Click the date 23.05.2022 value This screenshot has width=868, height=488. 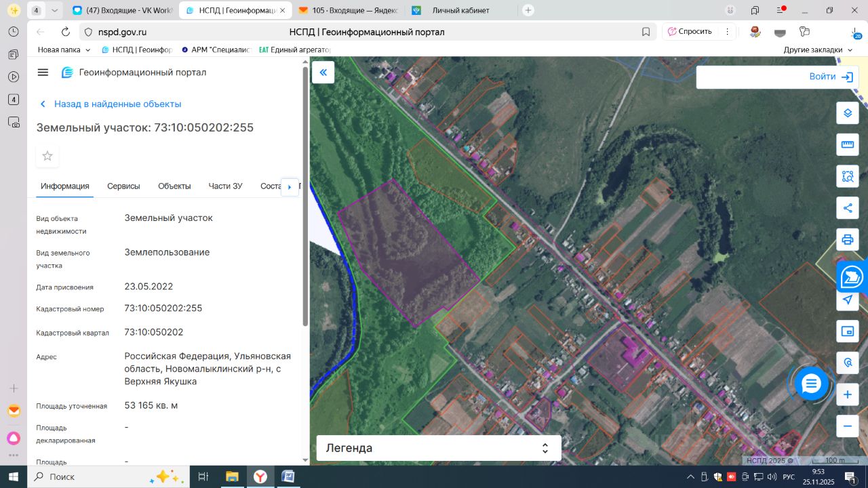pos(149,287)
